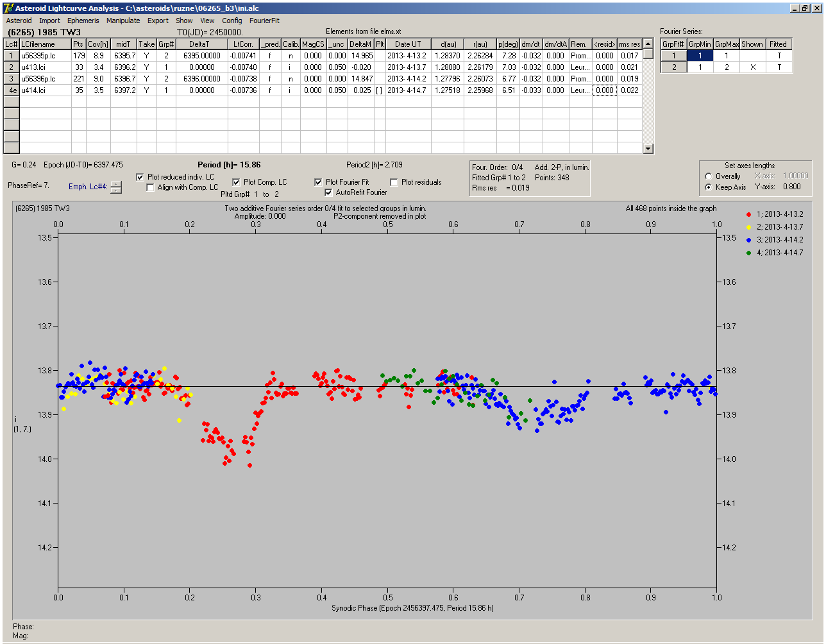The height and width of the screenshot is (644, 826).
Task: Toggle Plot Fourier Fit checkbox
Action: (x=318, y=182)
